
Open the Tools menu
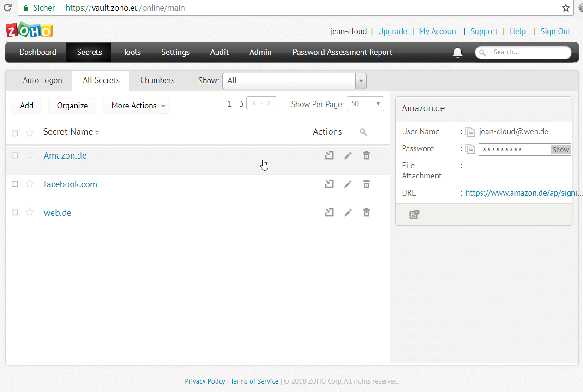pos(132,52)
